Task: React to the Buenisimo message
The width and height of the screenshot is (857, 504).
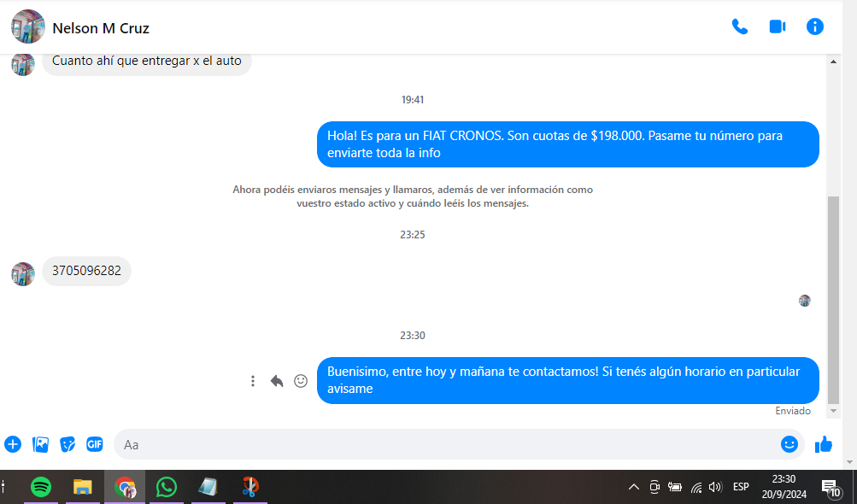Action: 301,381
